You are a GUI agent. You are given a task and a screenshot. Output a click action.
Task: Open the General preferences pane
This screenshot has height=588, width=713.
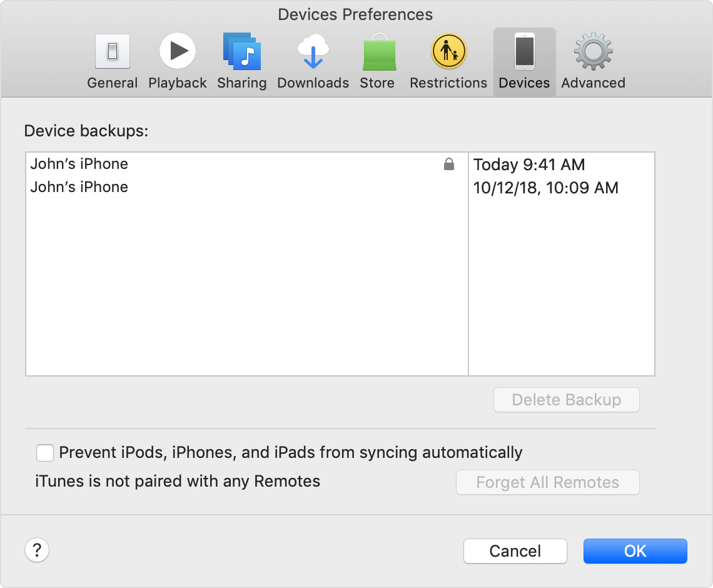pyautogui.click(x=113, y=61)
